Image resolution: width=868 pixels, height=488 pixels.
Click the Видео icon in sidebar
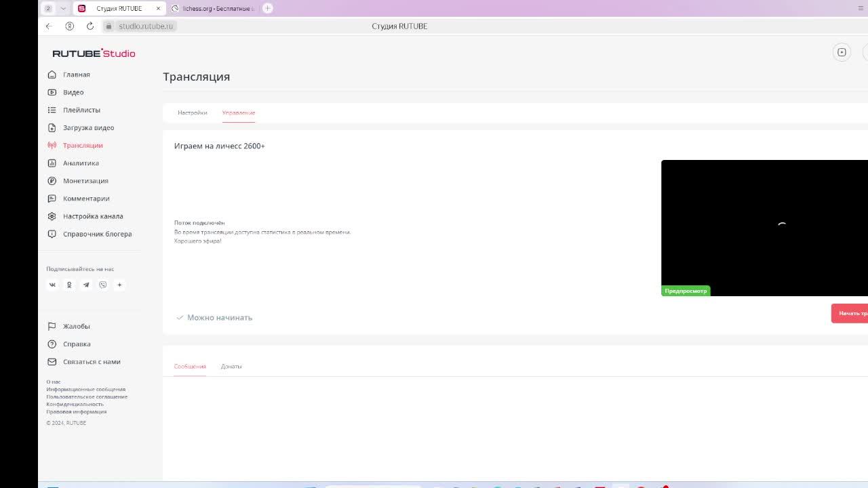click(52, 92)
